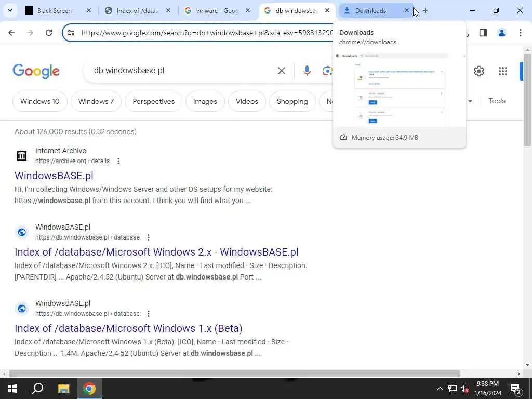The width and height of the screenshot is (532, 399).
Task: Show Images results
Action: point(205,101)
